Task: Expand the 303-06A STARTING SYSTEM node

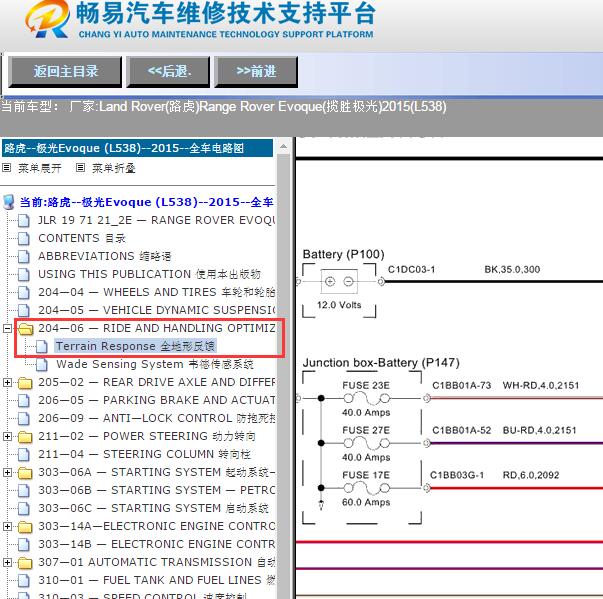Action: pos(7,473)
